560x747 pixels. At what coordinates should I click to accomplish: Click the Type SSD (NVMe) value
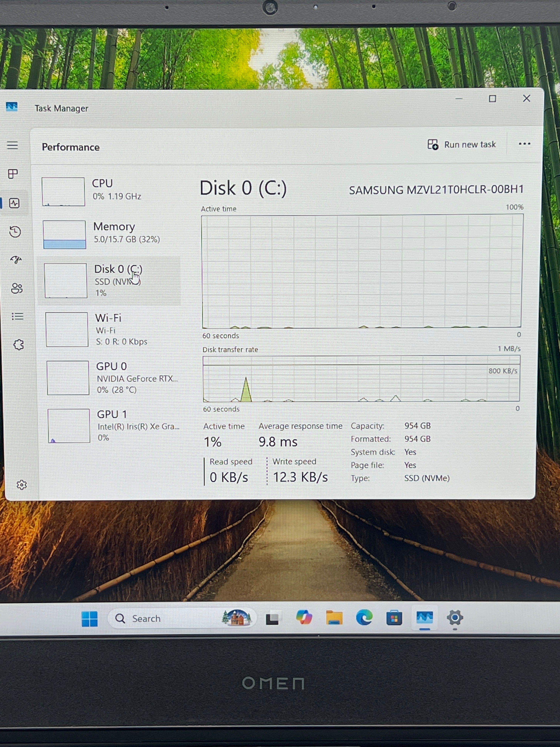pyautogui.click(x=427, y=478)
